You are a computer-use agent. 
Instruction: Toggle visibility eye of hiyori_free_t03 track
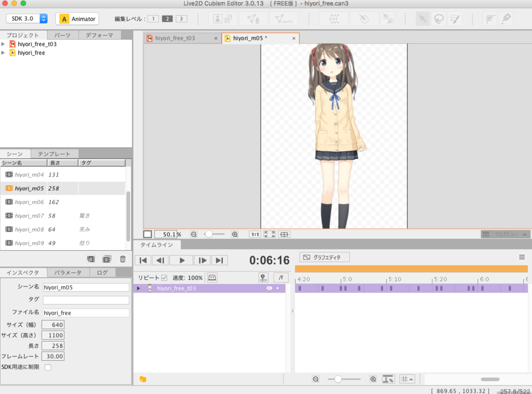[x=270, y=288]
